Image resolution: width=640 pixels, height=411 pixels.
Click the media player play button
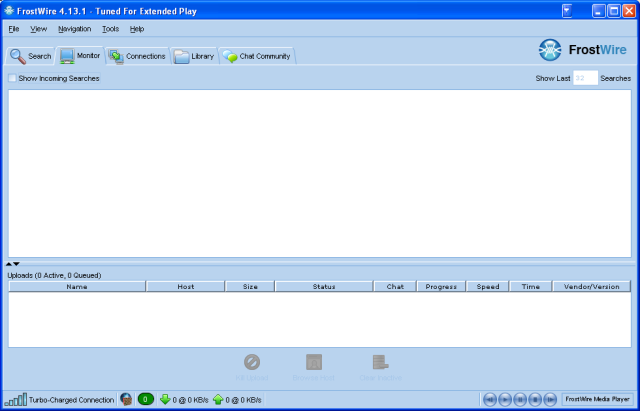point(505,399)
